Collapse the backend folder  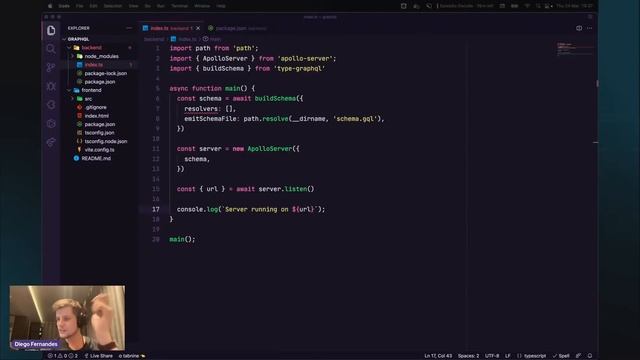(69, 48)
